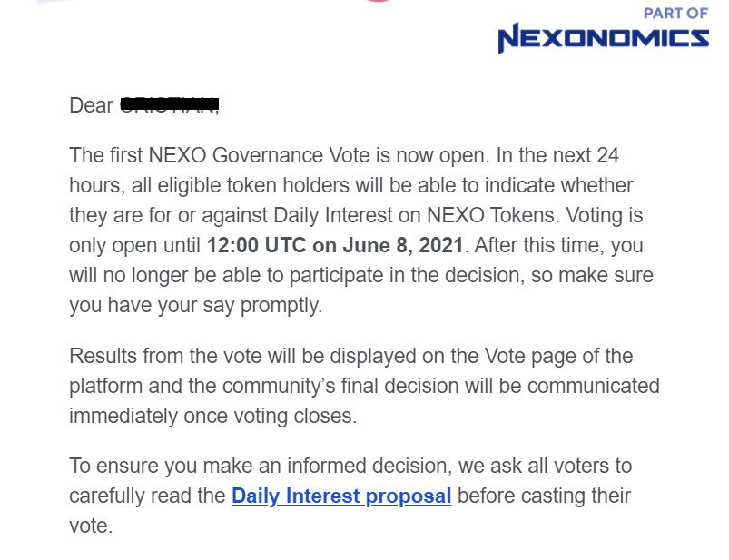729x560 pixels.
Task: Click the line To ensure you make an informed decision
Action: [x=350, y=466]
